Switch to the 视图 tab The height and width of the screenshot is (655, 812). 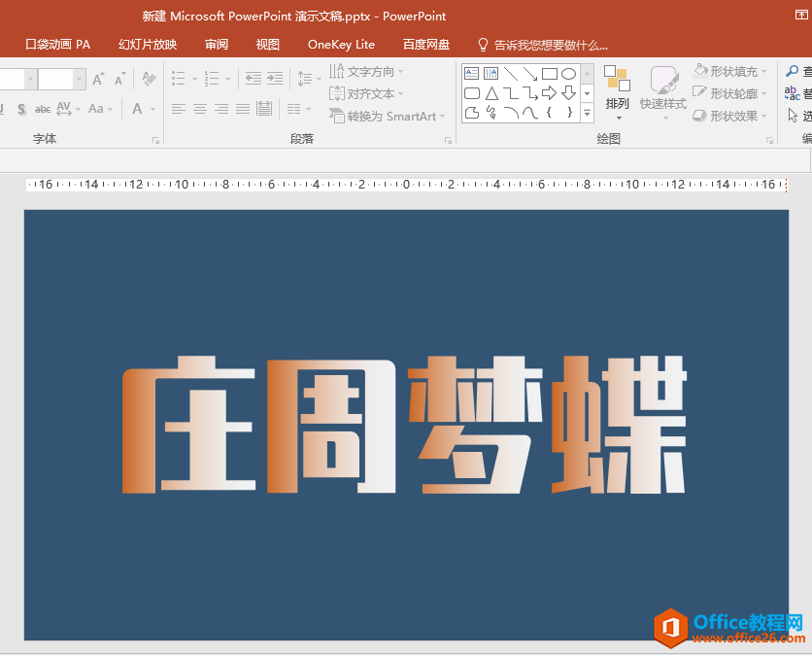pyautogui.click(x=268, y=45)
